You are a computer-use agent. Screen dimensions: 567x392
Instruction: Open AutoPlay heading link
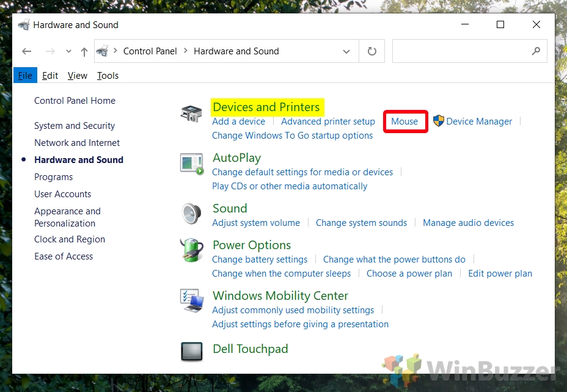[237, 158]
